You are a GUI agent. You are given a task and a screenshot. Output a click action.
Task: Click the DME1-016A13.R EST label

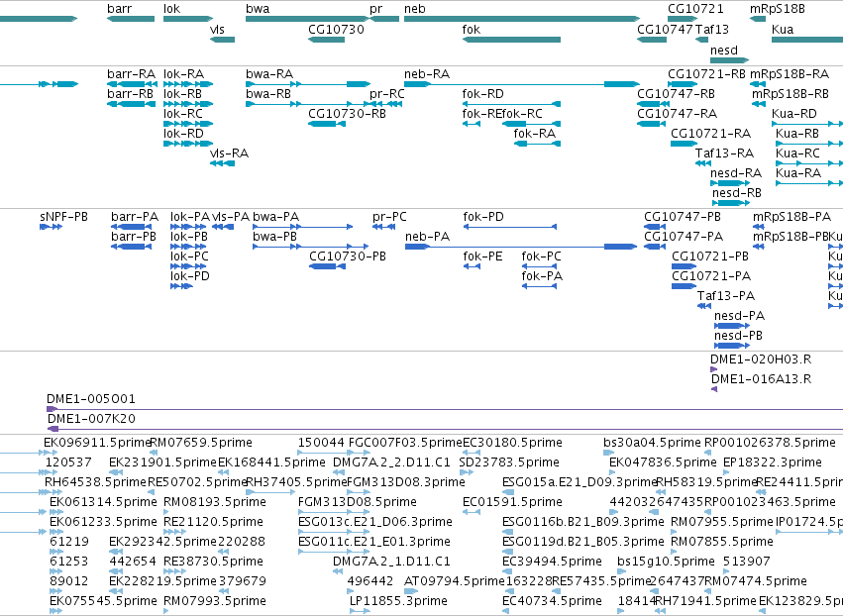762,379
